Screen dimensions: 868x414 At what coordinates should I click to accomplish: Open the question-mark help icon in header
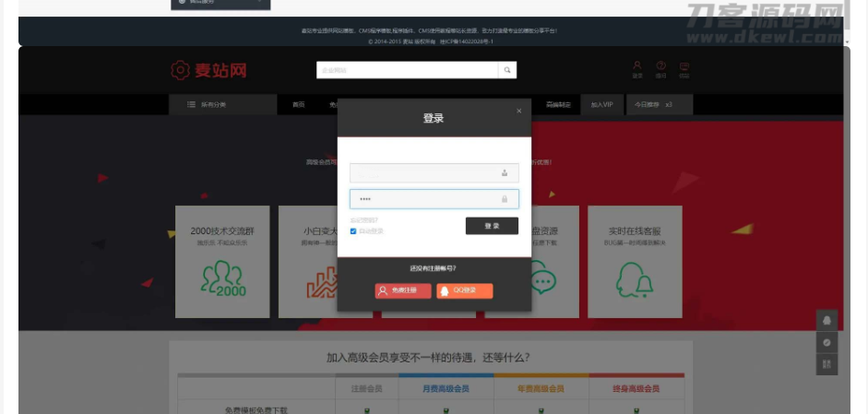pos(661,70)
